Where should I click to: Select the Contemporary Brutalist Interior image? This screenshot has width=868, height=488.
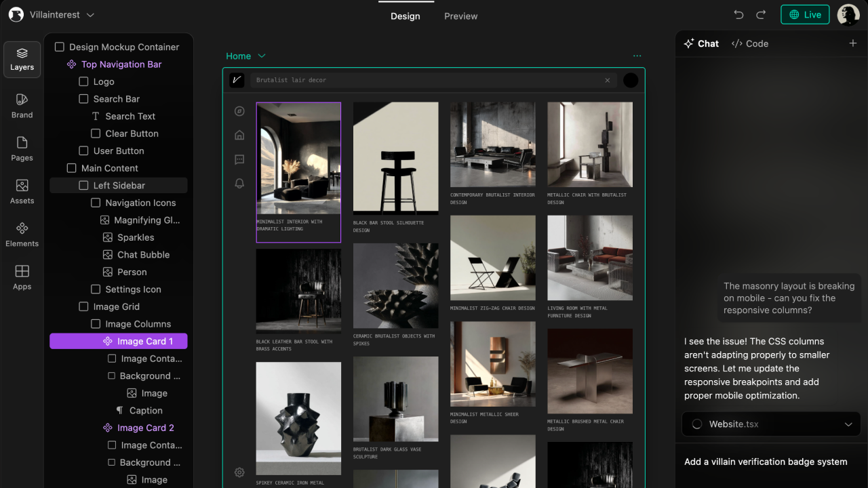(493, 144)
